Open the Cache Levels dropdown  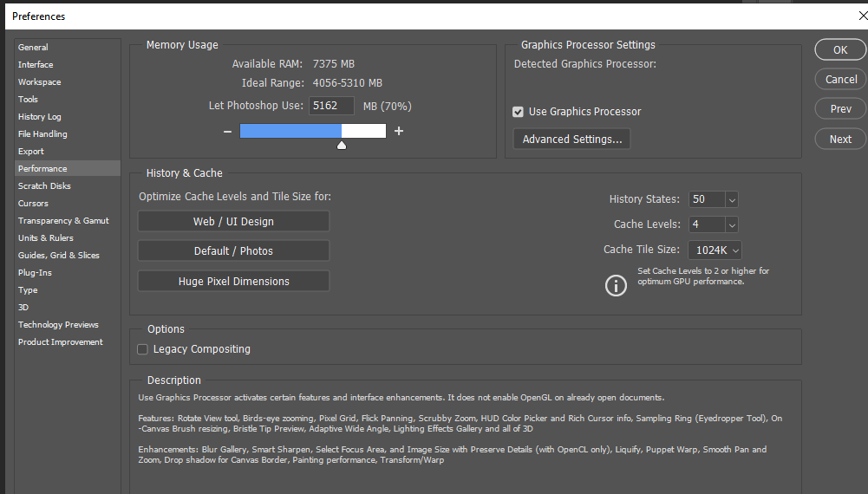click(732, 224)
